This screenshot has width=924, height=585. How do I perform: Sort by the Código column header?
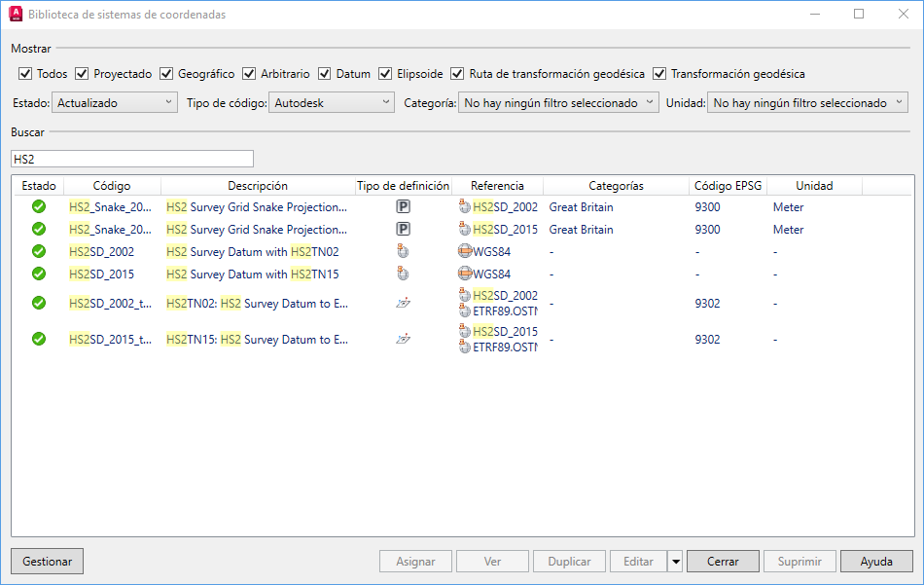point(112,186)
